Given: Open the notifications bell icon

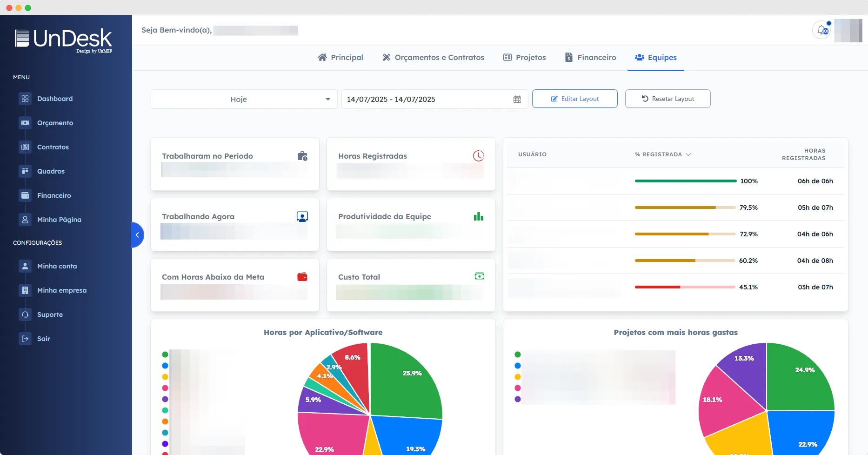Looking at the screenshot, I should coord(822,30).
